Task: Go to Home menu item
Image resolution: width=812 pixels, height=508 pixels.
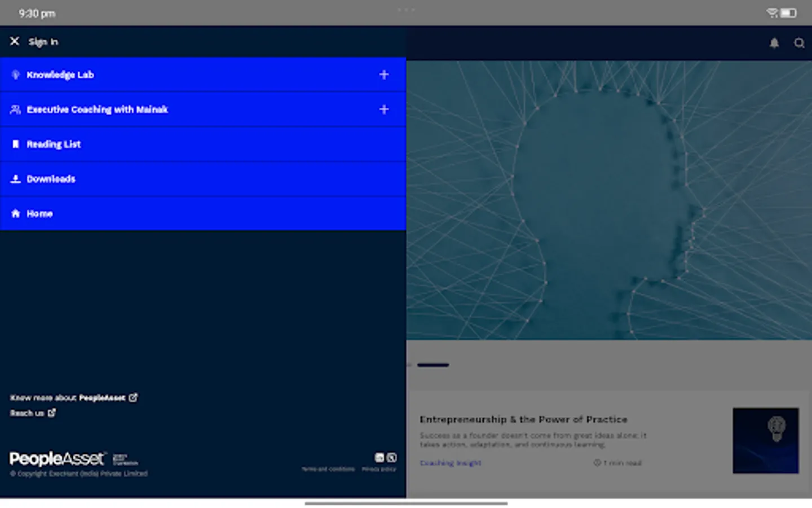Action: pyautogui.click(x=203, y=213)
